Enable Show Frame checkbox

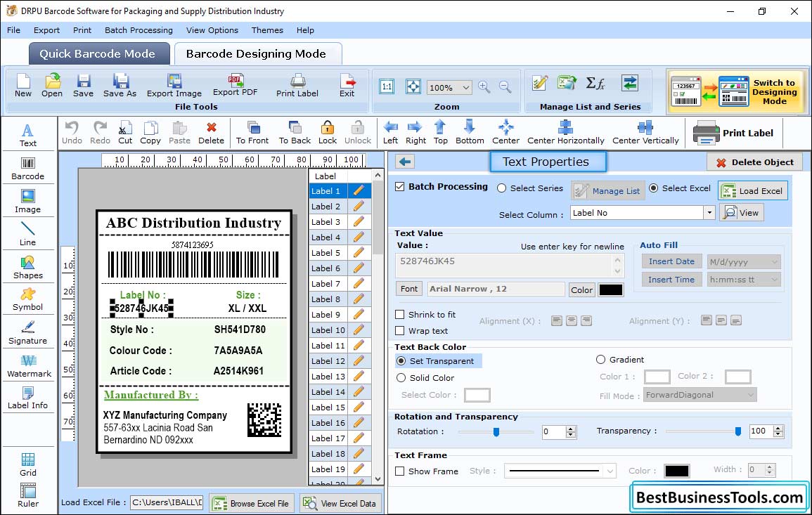(400, 471)
